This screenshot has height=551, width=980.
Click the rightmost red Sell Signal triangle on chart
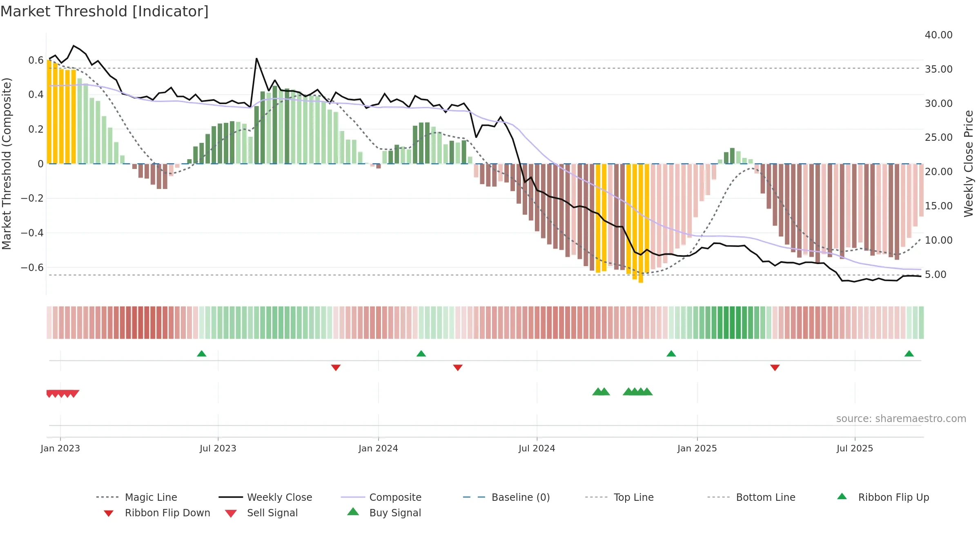tap(74, 394)
